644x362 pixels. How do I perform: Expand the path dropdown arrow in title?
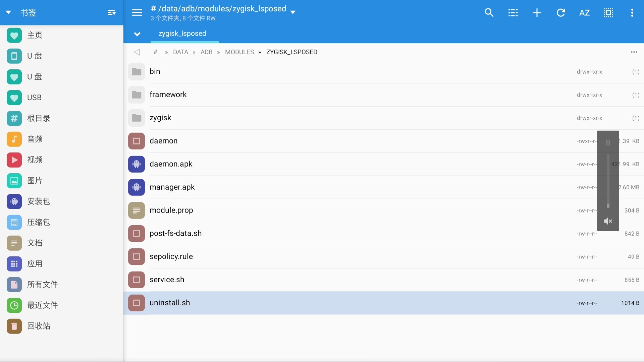coord(293,12)
